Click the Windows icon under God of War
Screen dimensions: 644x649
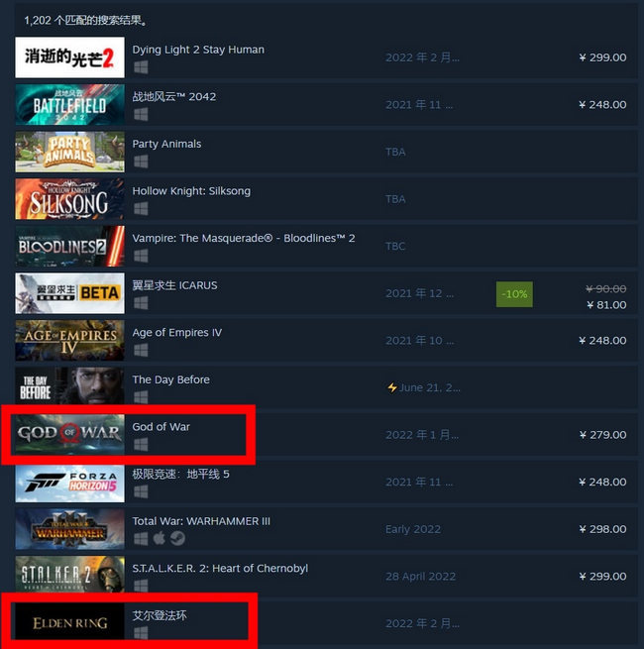[x=141, y=445]
